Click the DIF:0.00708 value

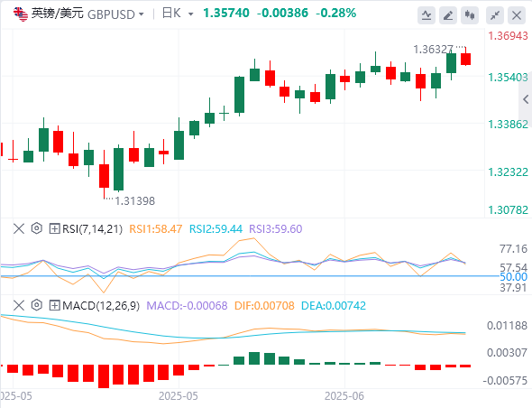pos(264,306)
